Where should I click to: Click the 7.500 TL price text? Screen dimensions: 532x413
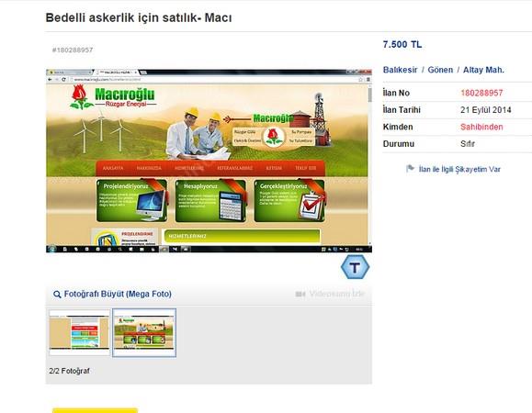click(x=402, y=44)
